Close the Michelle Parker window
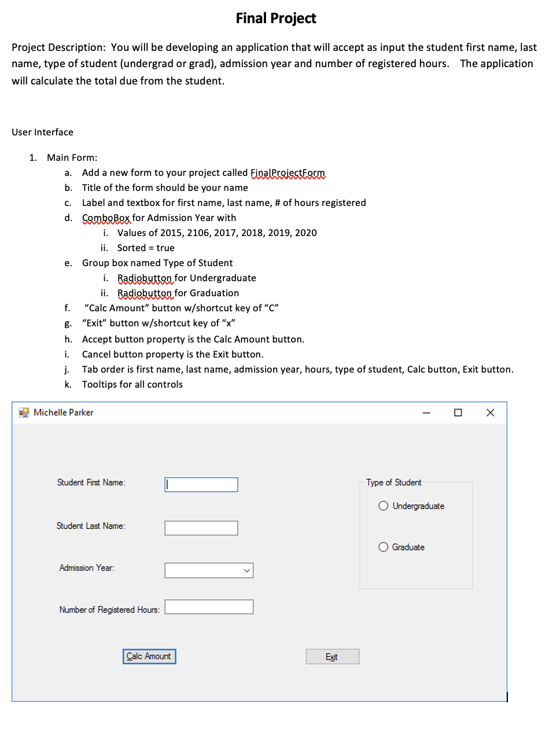 coord(490,413)
